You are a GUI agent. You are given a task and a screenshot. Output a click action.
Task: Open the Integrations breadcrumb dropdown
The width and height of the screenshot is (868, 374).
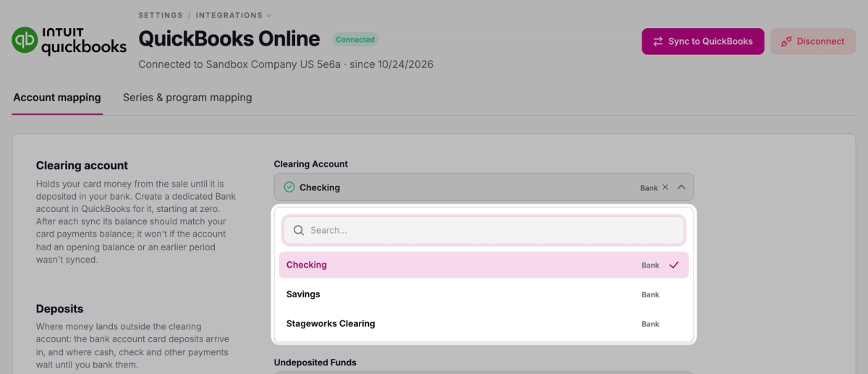234,15
